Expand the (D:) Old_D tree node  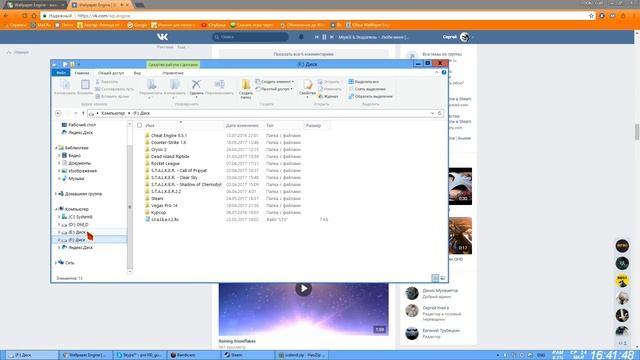tap(59, 224)
